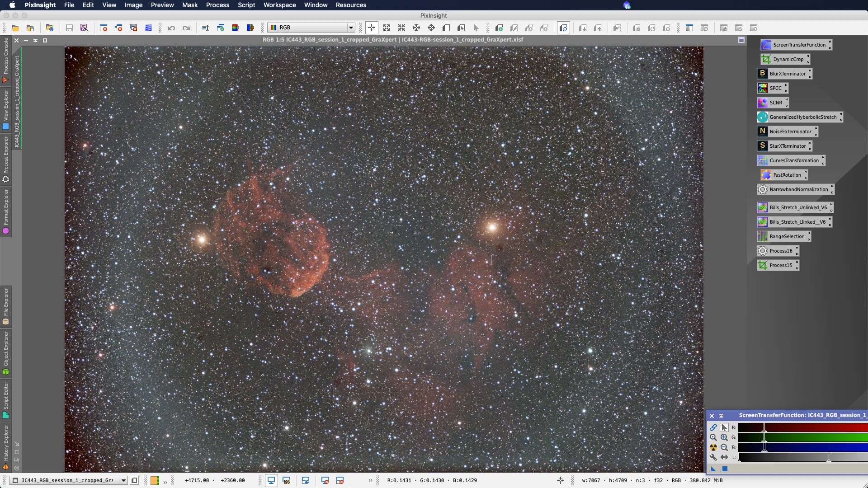Open the Mask menu
The height and width of the screenshot is (488, 868).
coord(190,5)
